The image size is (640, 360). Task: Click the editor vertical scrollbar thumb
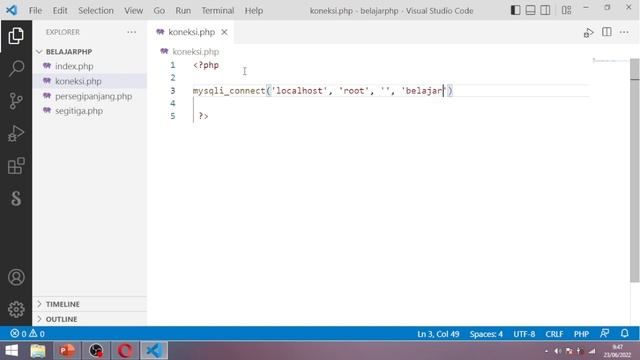coord(635,170)
